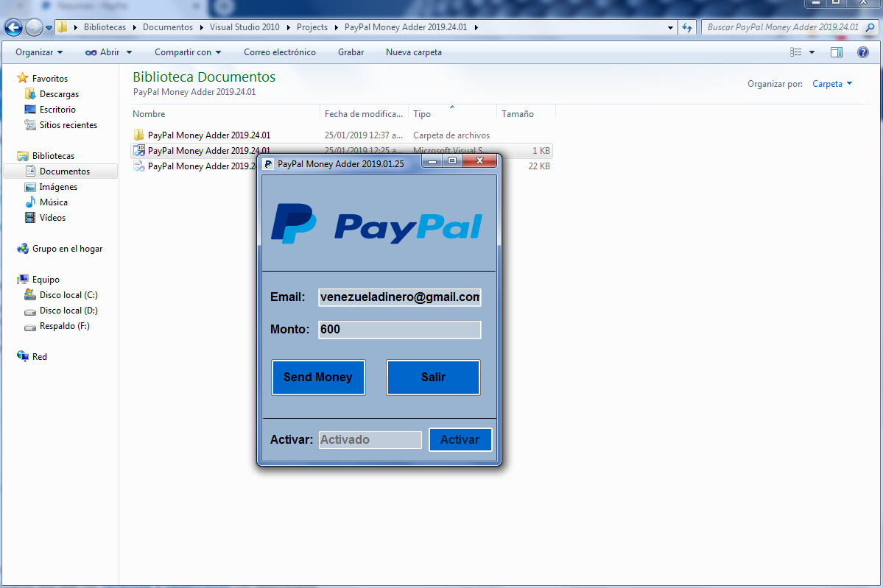The image size is (883, 588).
Task: Open the Compartir con menu
Action: pos(188,52)
